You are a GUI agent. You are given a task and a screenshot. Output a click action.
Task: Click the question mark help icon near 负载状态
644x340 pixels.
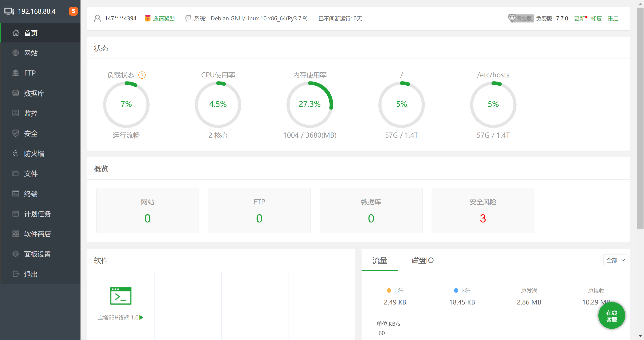point(142,75)
